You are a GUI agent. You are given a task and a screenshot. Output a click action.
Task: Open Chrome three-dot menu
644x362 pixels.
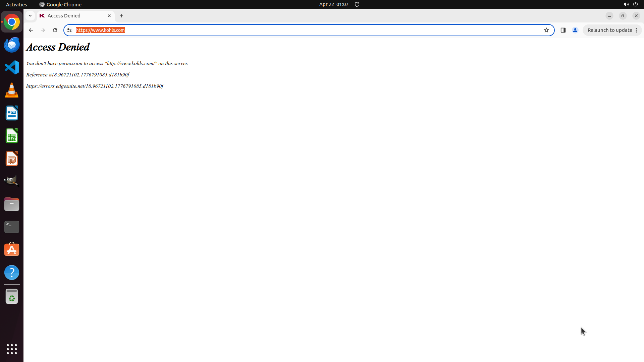point(636,30)
